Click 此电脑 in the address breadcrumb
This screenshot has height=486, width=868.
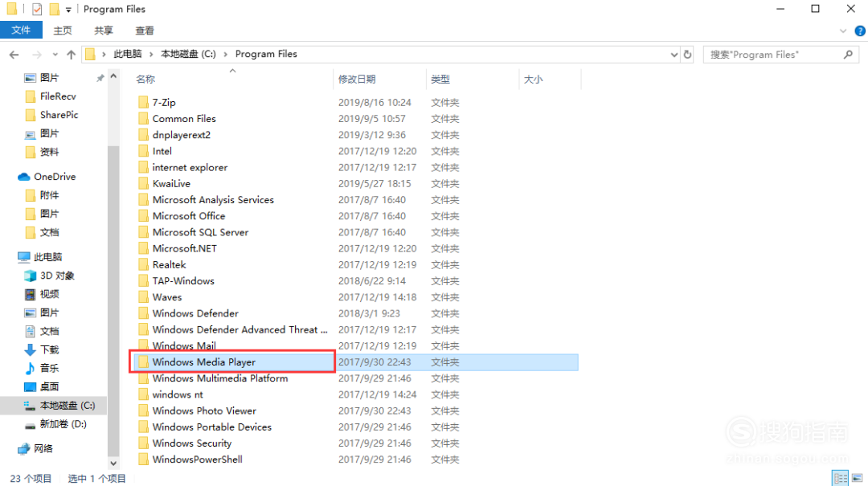pyautogui.click(x=128, y=54)
